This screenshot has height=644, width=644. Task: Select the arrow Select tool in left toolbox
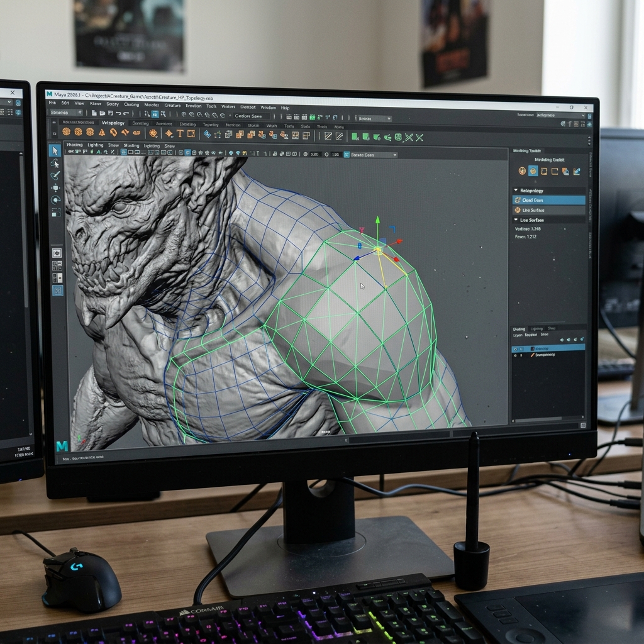point(55,151)
